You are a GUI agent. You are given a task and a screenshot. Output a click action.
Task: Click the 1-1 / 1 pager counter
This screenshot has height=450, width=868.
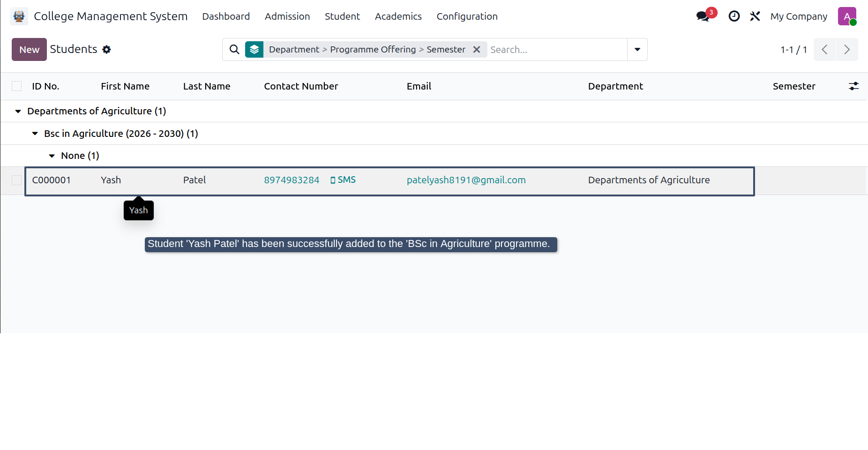point(793,50)
